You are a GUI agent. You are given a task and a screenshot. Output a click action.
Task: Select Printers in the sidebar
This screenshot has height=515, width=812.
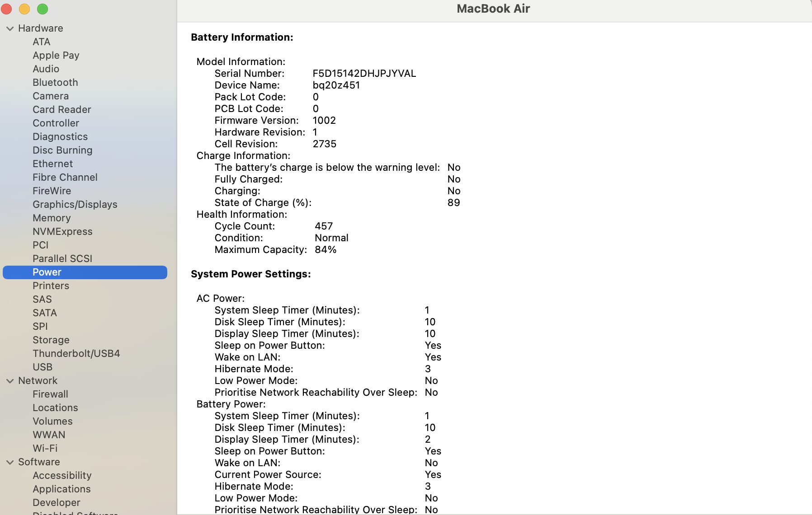click(51, 286)
